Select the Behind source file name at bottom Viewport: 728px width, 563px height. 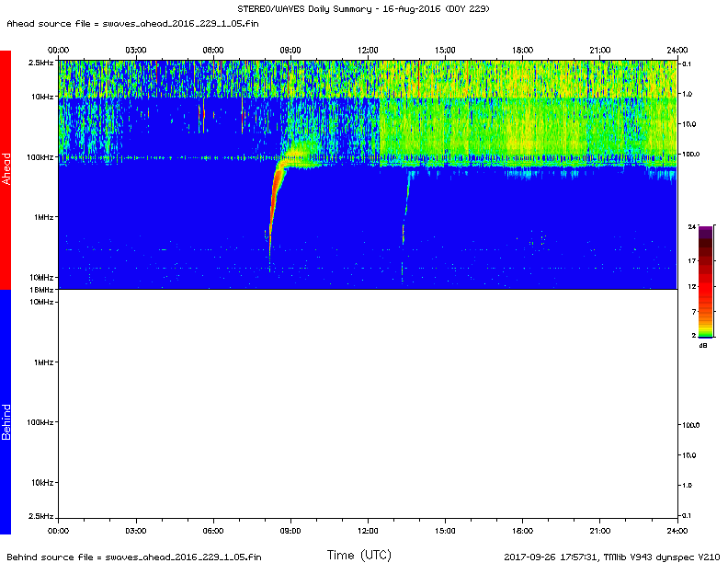(x=134, y=557)
